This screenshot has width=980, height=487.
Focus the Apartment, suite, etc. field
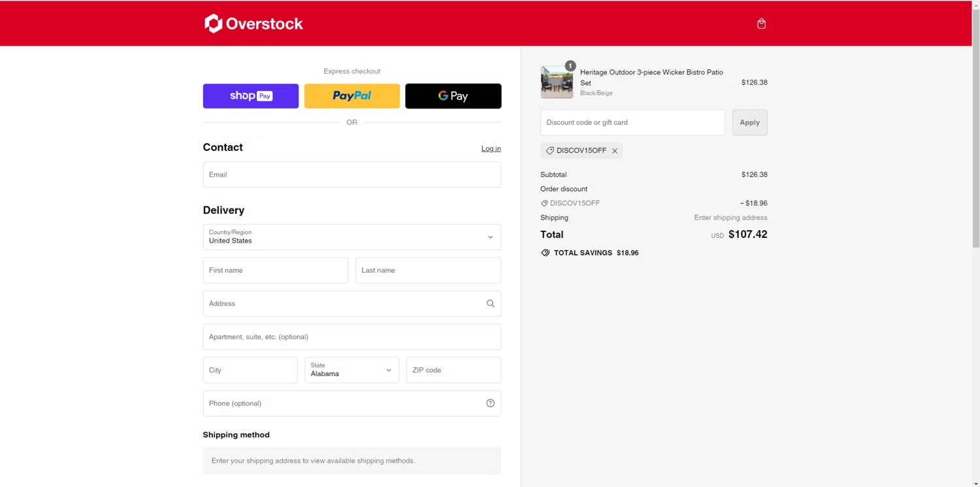point(352,337)
